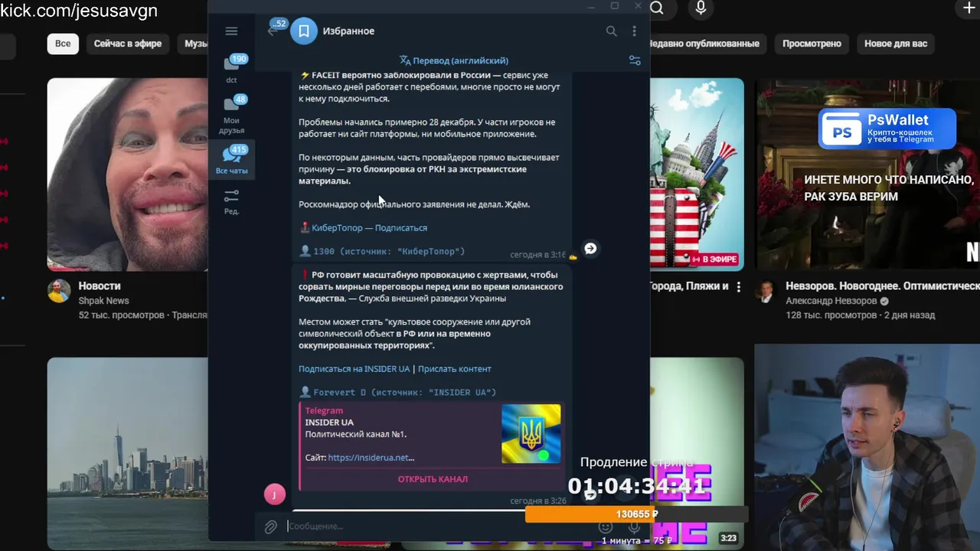Image resolution: width=980 pixels, height=551 pixels.
Task: Click the Shpak News channel avatar
Action: pyautogui.click(x=59, y=291)
